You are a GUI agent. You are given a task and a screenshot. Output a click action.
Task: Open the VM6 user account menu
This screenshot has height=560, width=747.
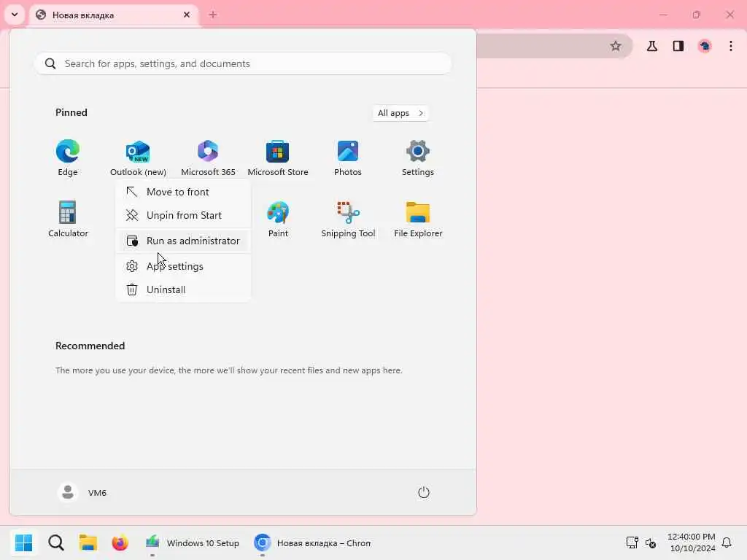point(82,492)
